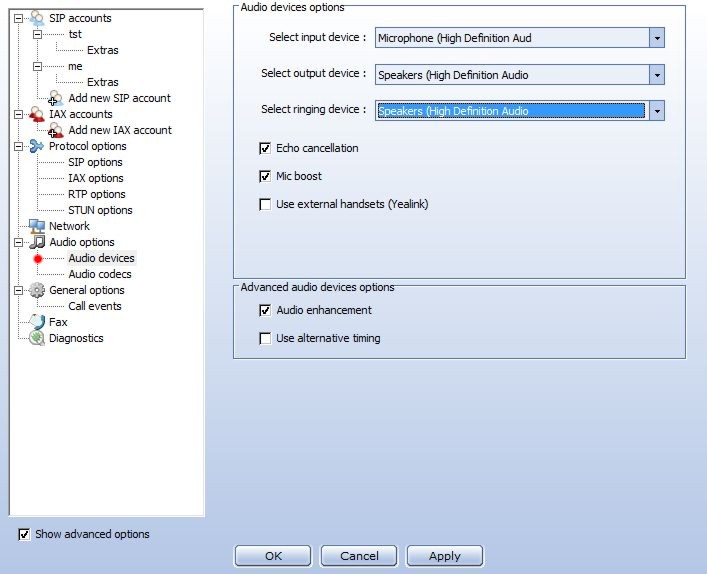This screenshot has height=574, width=707.
Task: Click the Network icon in tree
Action: pos(37,226)
